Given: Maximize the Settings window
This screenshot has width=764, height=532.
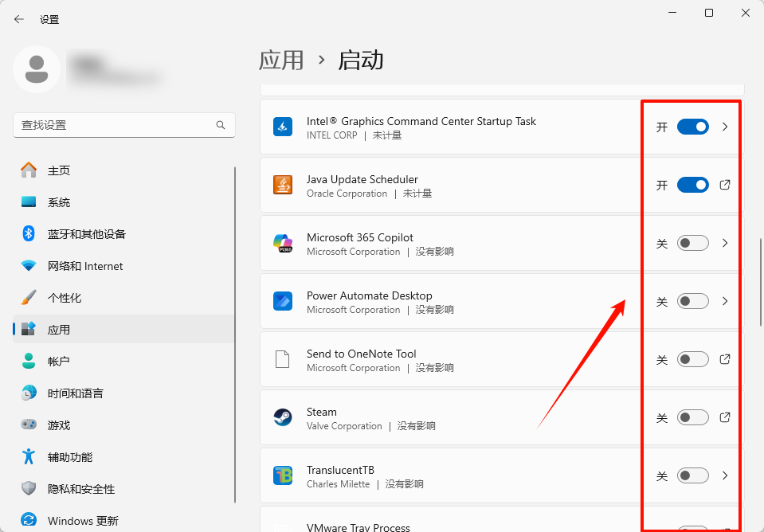Looking at the screenshot, I should tap(709, 14).
